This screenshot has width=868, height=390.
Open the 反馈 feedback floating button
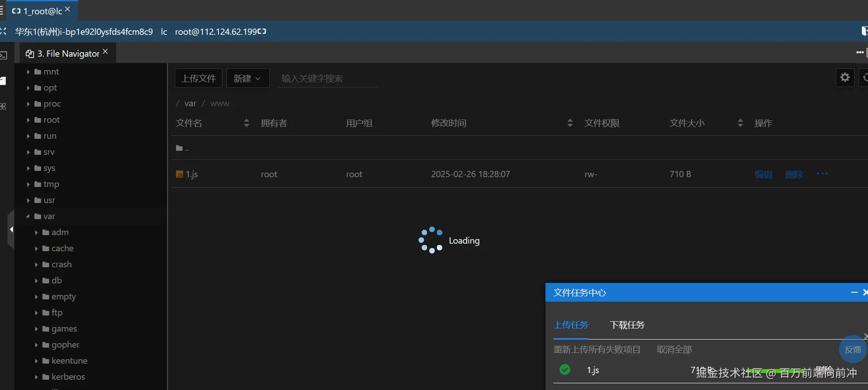pyautogui.click(x=853, y=349)
